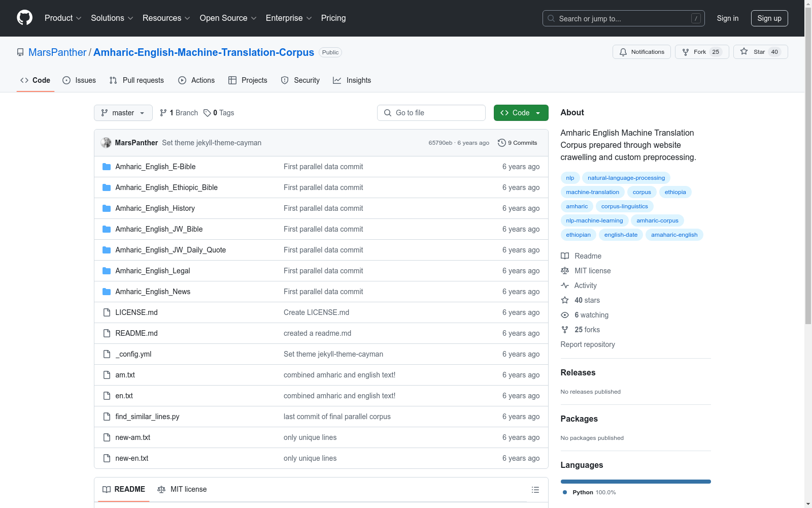The image size is (812, 508).
Task: Click the repository icon beside MarsPanther
Action: pyautogui.click(x=20, y=52)
